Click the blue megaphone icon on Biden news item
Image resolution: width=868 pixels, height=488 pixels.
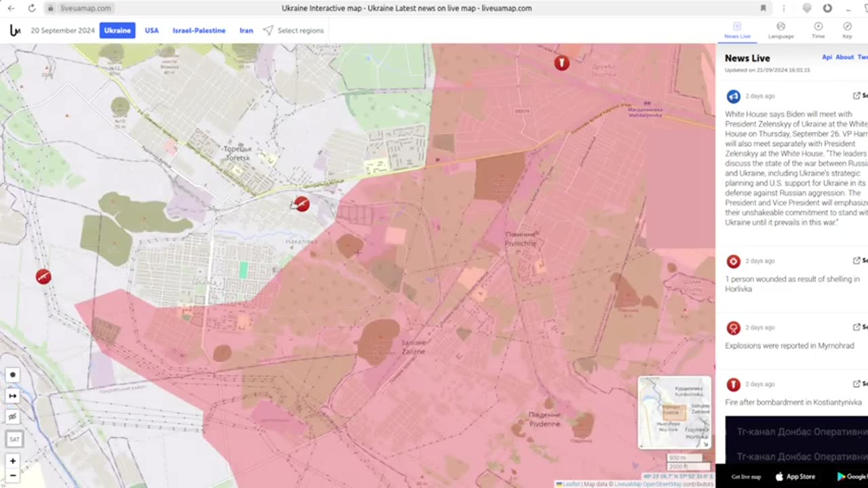tap(733, 96)
